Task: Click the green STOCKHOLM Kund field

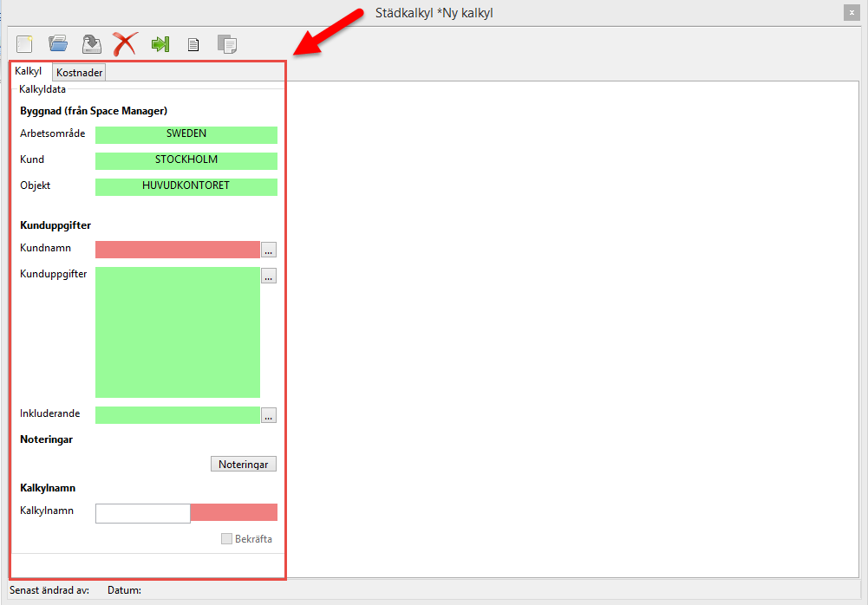Action: coord(186,160)
